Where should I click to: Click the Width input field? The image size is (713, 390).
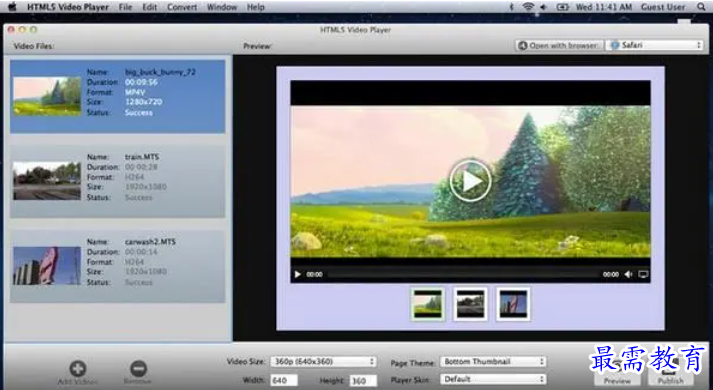coord(284,380)
